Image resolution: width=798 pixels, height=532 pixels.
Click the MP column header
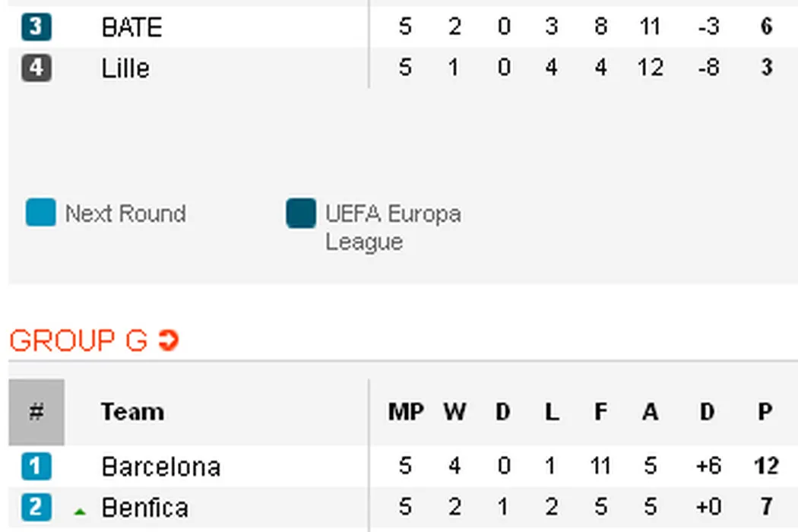406,412
